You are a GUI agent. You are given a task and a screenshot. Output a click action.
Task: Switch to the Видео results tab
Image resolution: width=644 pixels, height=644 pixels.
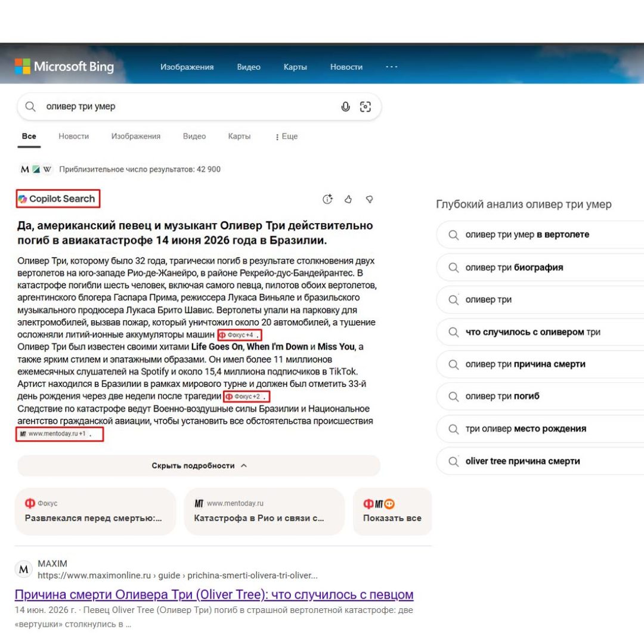tap(194, 137)
